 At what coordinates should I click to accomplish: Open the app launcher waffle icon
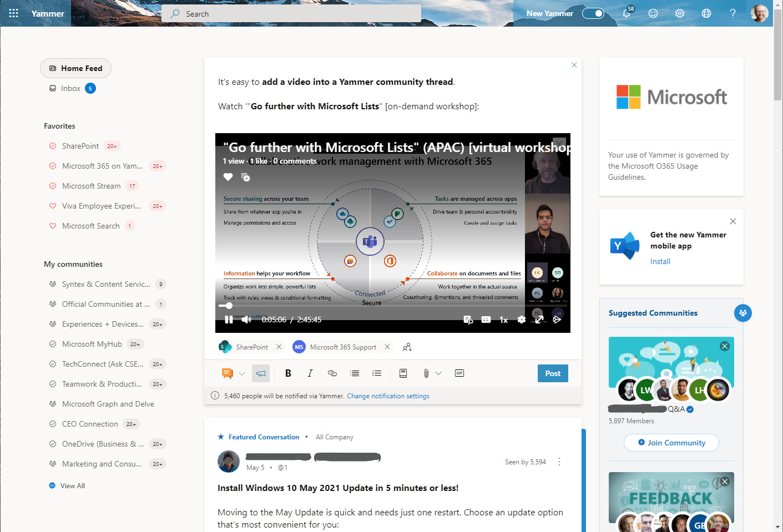coord(14,13)
